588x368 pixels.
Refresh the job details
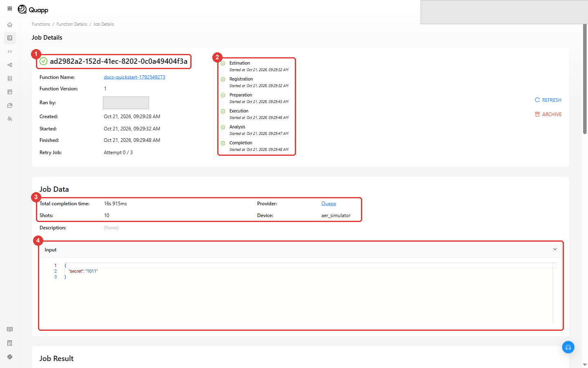click(x=548, y=100)
